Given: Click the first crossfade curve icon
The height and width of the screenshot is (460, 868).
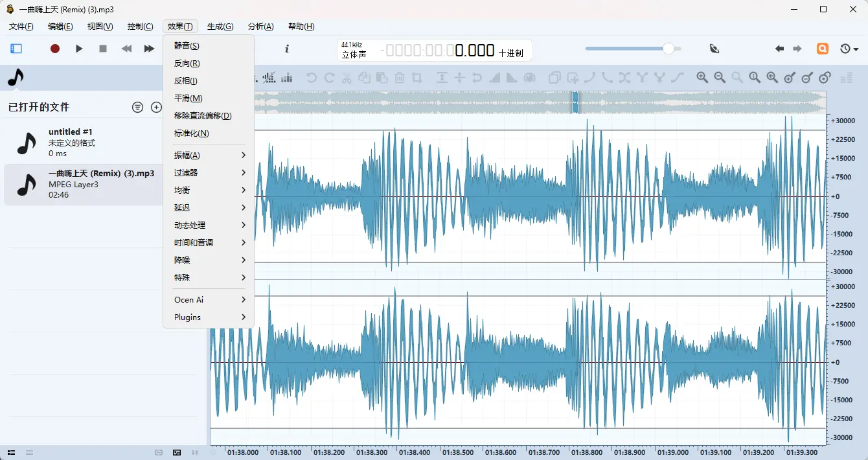Looking at the screenshot, I should click(589, 78).
